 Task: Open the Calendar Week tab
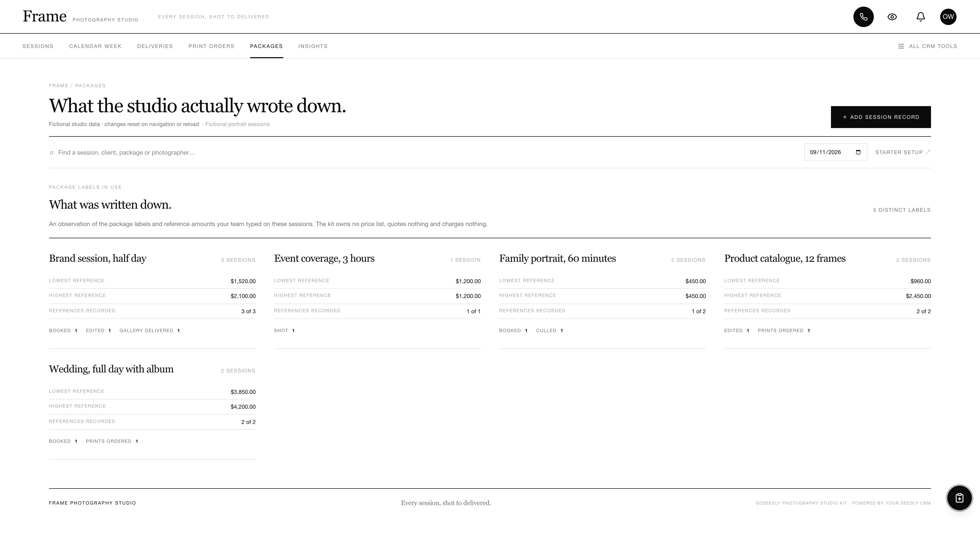(95, 46)
